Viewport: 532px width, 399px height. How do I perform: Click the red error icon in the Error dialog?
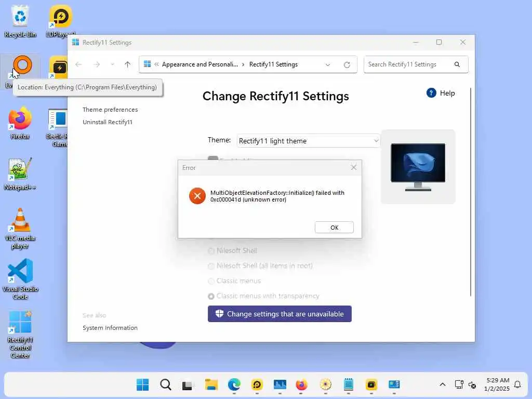tap(197, 196)
